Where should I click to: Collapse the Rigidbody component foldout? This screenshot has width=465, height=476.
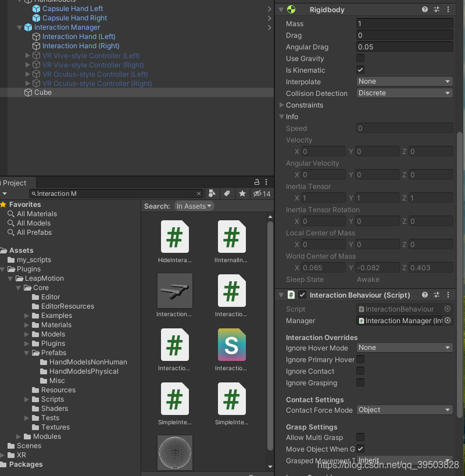coord(281,9)
